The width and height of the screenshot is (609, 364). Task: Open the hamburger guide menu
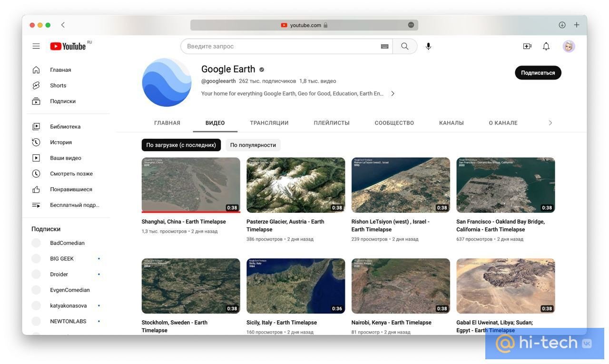(36, 46)
